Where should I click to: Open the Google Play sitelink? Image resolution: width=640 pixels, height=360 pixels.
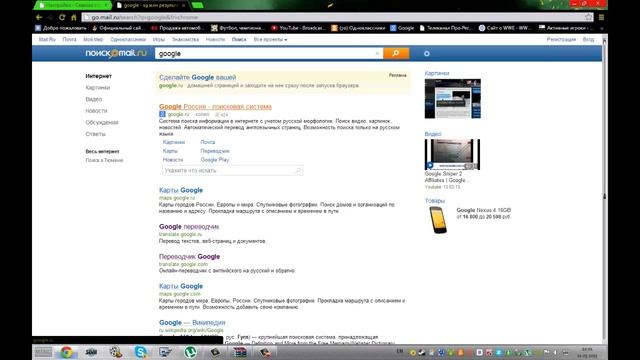point(215,160)
